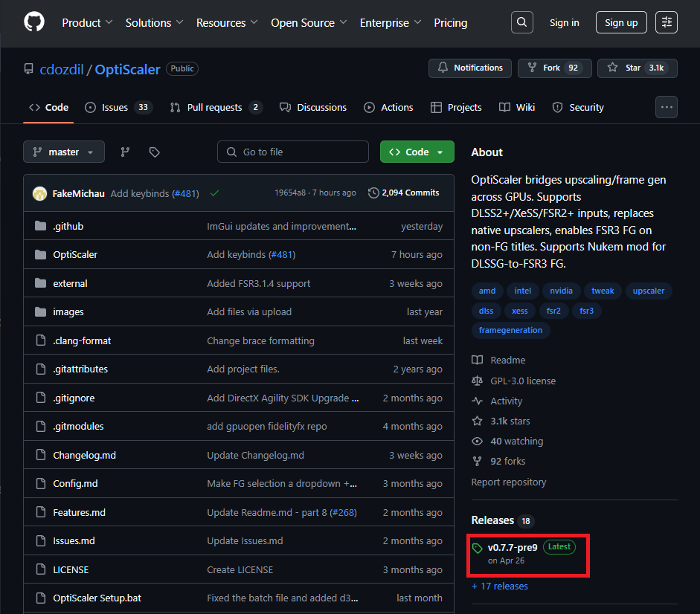
Task: Open the Actions tab
Action: (388, 107)
